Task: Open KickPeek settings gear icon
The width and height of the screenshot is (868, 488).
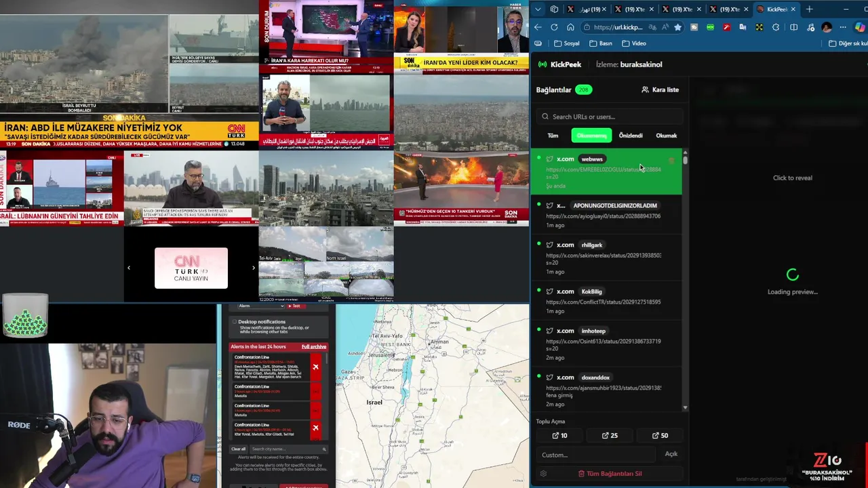Action: coord(543,474)
